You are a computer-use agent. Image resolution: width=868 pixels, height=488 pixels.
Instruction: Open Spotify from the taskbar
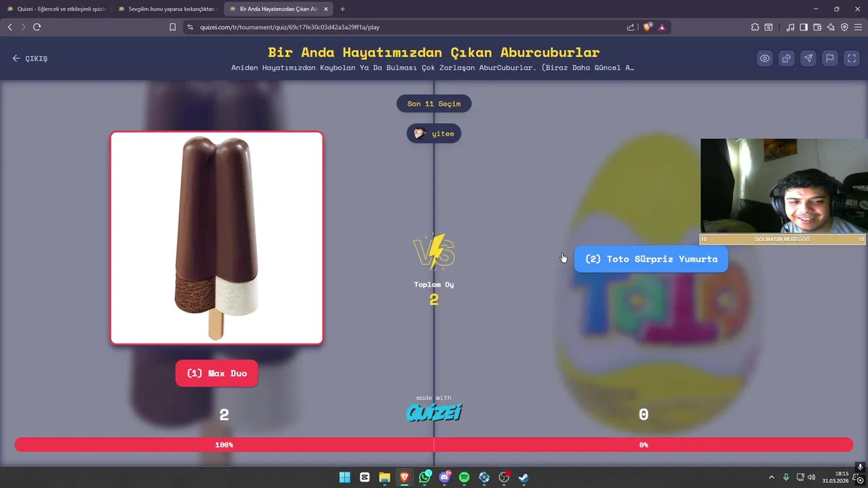pyautogui.click(x=465, y=477)
